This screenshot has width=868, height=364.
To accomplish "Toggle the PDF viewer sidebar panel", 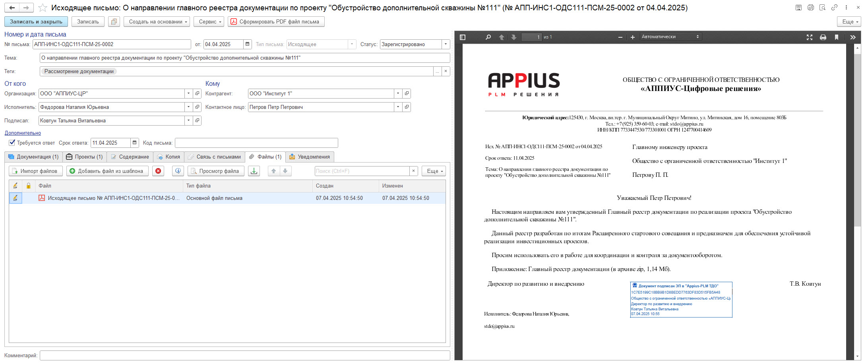I will 463,37.
